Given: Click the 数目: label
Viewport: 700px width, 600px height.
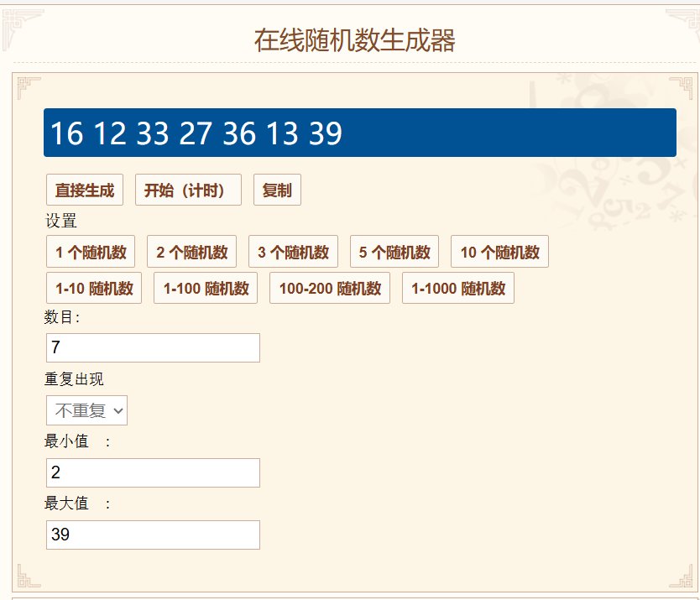Looking at the screenshot, I should 62,317.
